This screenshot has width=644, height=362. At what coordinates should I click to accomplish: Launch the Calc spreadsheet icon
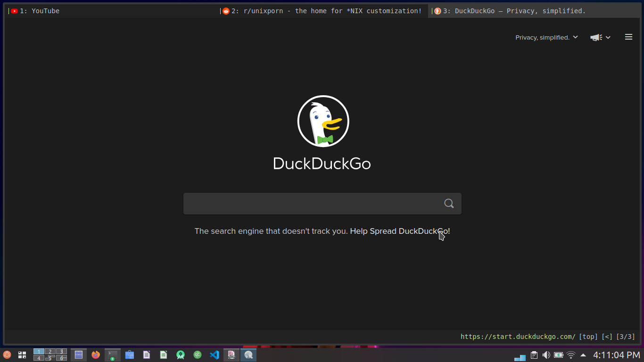click(x=164, y=355)
